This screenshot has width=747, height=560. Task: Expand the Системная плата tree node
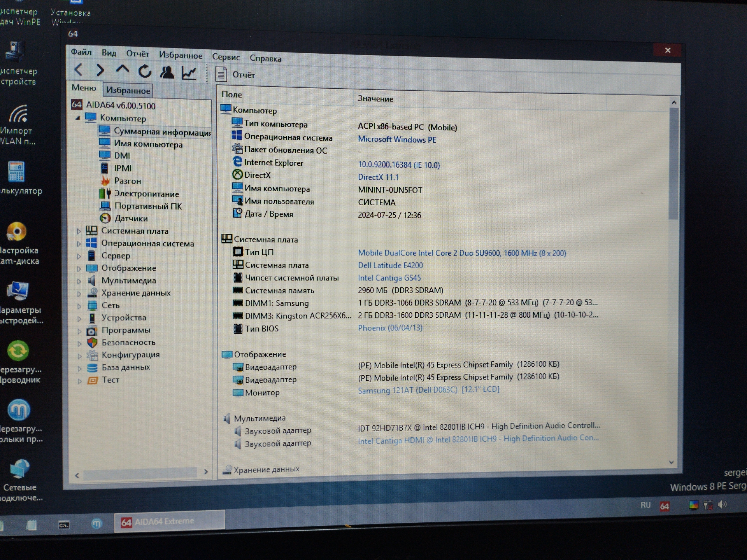pyautogui.click(x=79, y=231)
